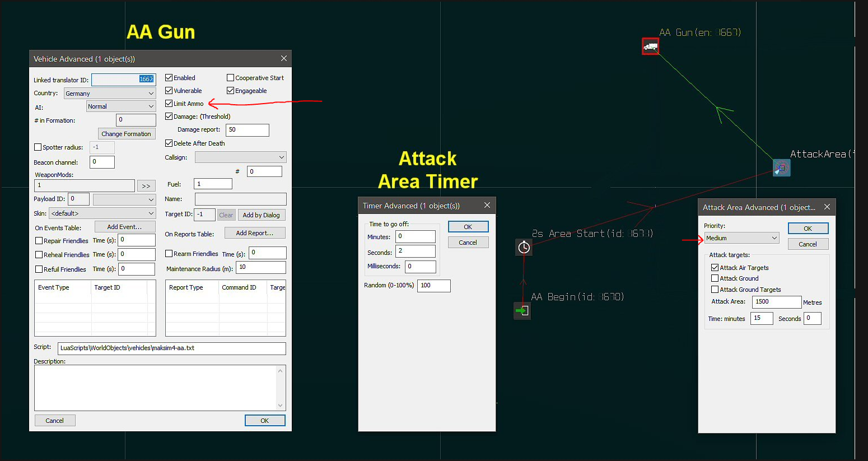Click the timer Minutes field
Screen dimensions: 868x461
(x=416, y=236)
